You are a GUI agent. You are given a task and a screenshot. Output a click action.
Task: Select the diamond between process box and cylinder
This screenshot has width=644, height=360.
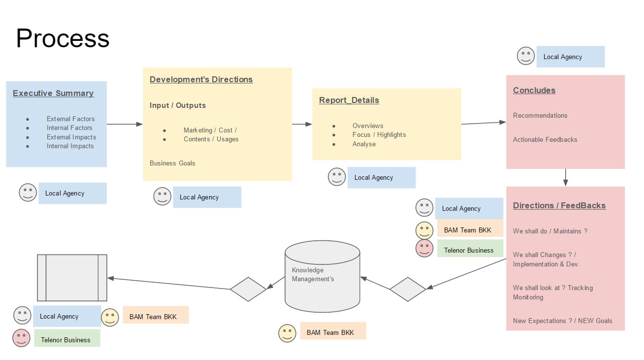tap(248, 289)
